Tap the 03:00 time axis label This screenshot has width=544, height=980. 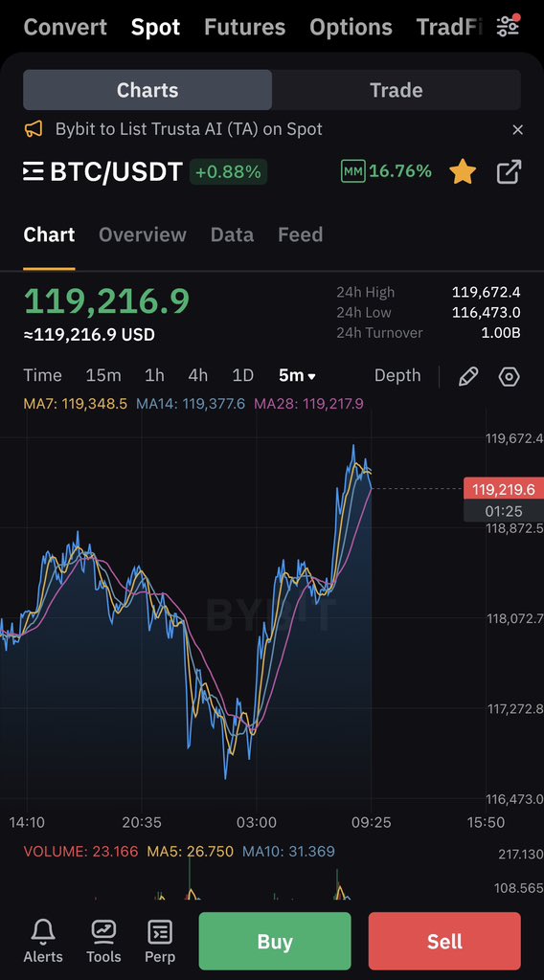point(257,822)
